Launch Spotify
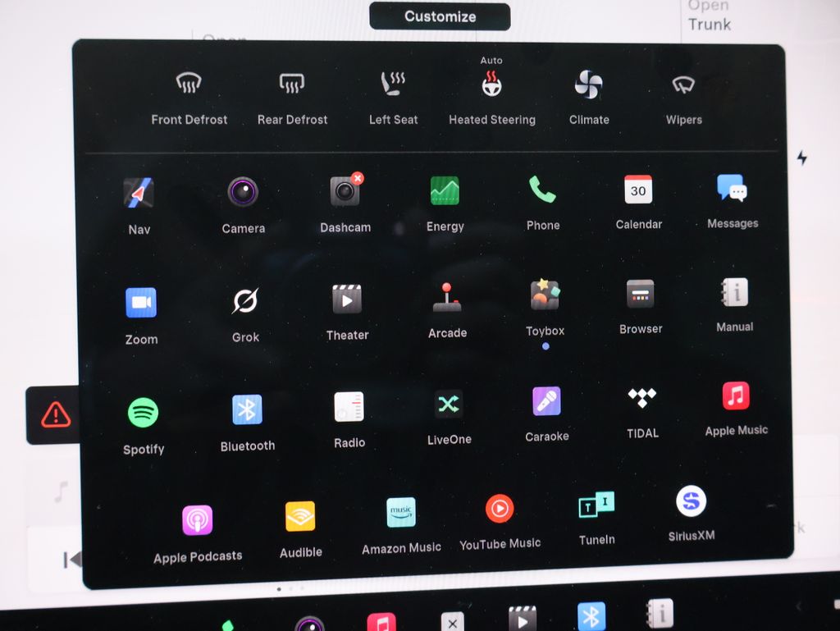 144,413
